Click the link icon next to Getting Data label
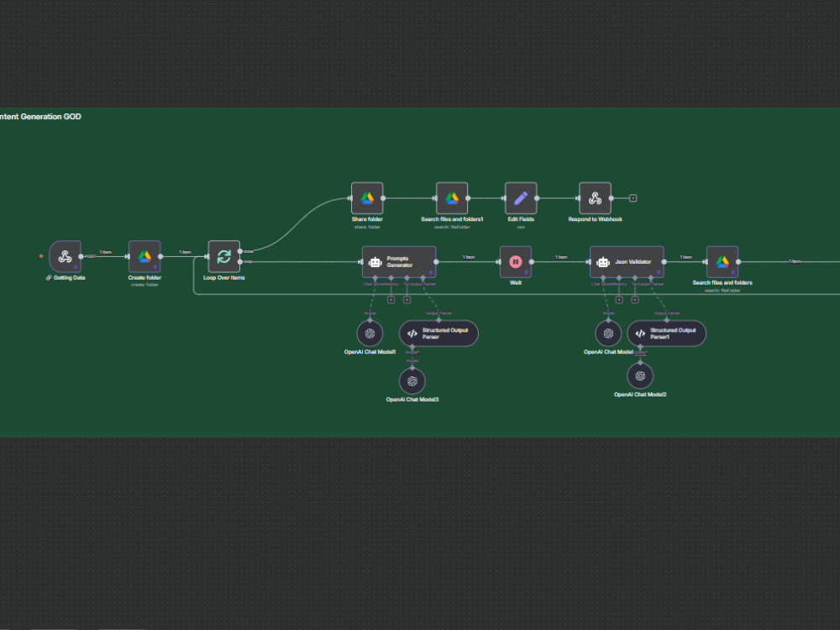Screen dimensions: 840x630 (48, 278)
